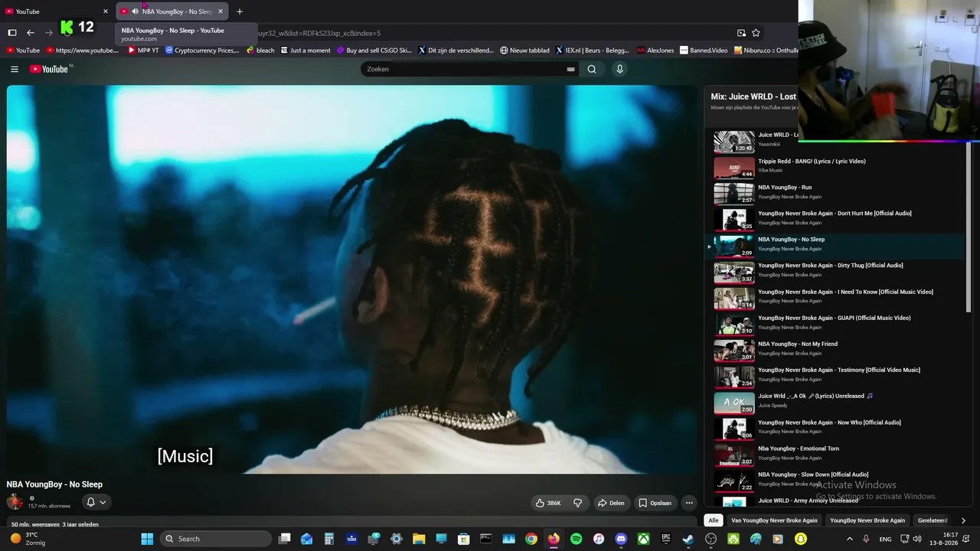This screenshot has height=551, width=980.
Task: Switch to the first YouTube browser tab
Action: (57, 11)
